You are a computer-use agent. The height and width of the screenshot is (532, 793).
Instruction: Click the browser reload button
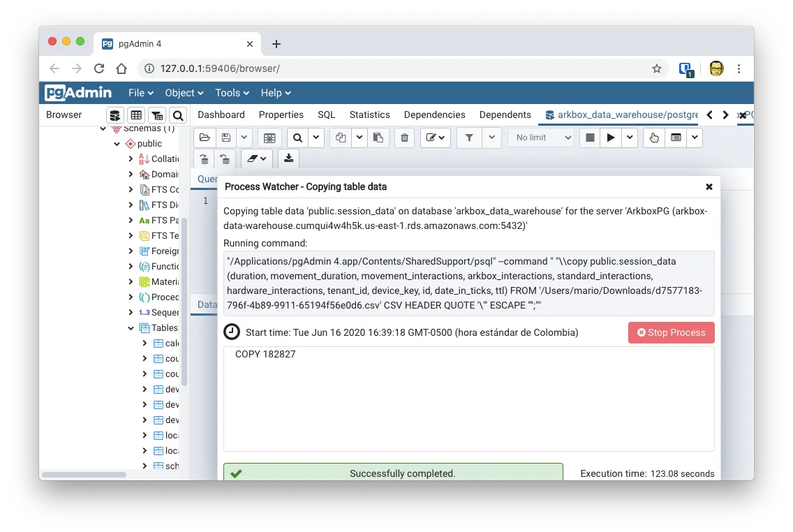[x=99, y=68]
